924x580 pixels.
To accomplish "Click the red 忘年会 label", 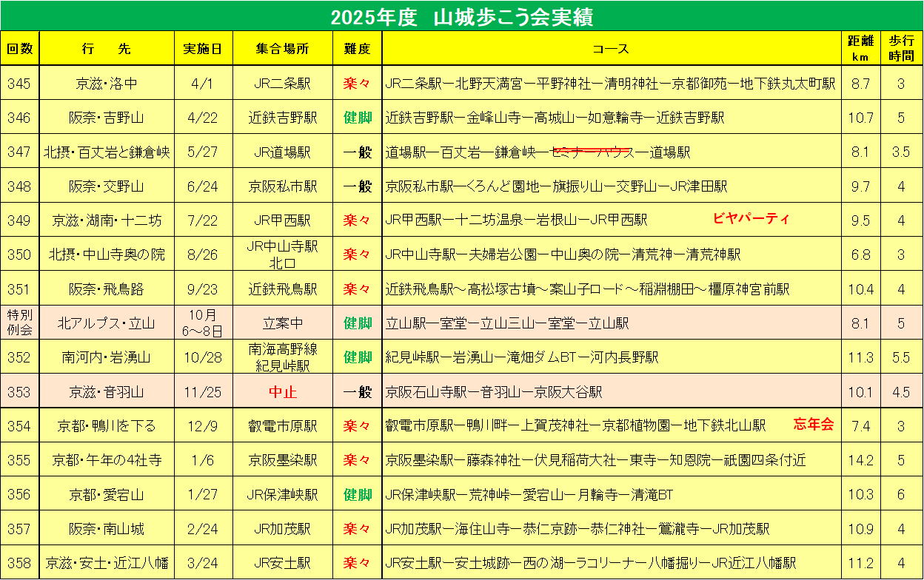I will coord(813,425).
